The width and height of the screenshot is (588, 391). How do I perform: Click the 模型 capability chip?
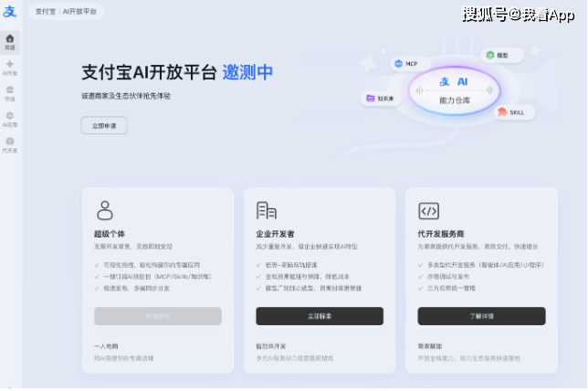tap(499, 55)
